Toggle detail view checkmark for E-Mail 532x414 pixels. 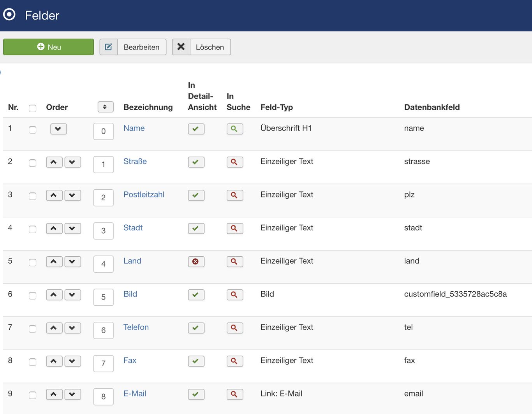[196, 394]
